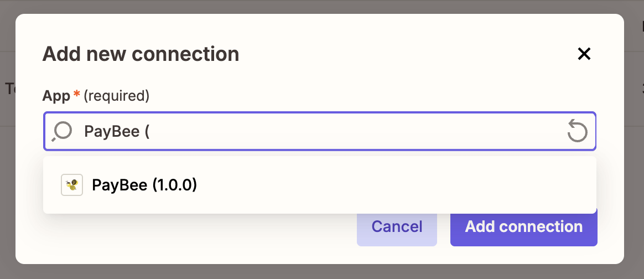Click the "(required)" text next to App
The image size is (644, 279).
(116, 96)
